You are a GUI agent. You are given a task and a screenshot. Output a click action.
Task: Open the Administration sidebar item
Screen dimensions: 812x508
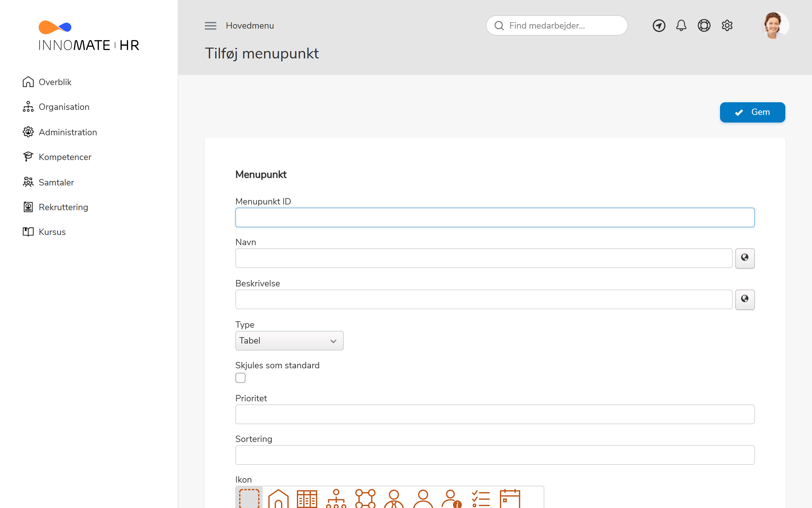[60, 132]
